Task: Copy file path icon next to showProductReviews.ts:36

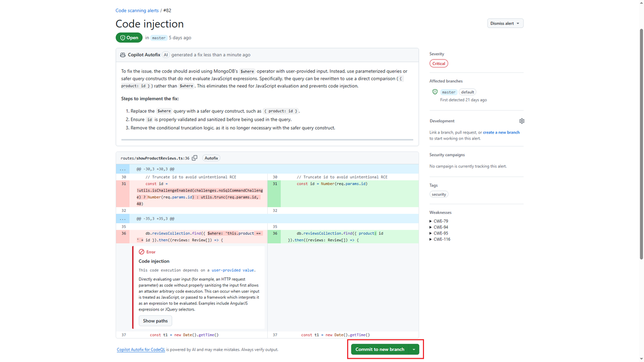Action: 194,158
